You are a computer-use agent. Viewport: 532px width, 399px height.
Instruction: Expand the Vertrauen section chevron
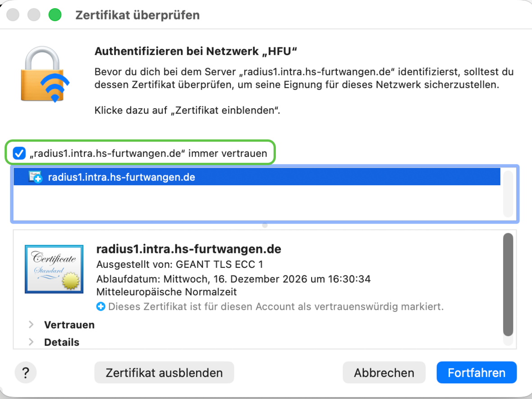[31, 325]
